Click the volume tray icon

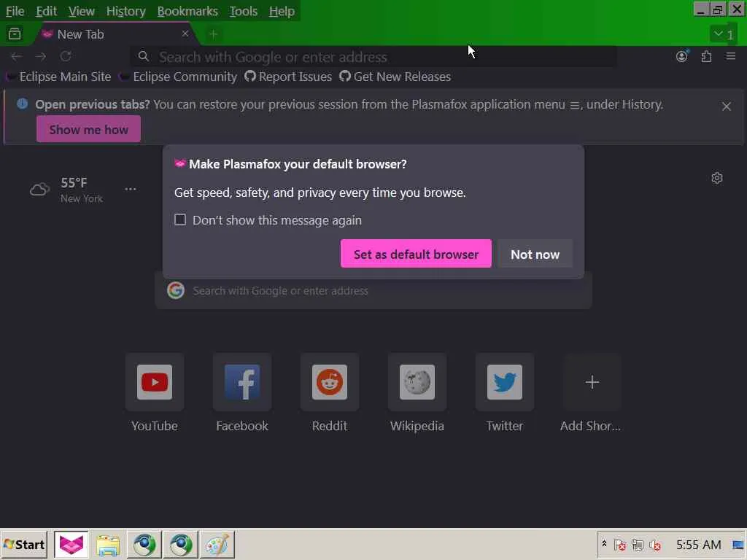tap(655, 545)
